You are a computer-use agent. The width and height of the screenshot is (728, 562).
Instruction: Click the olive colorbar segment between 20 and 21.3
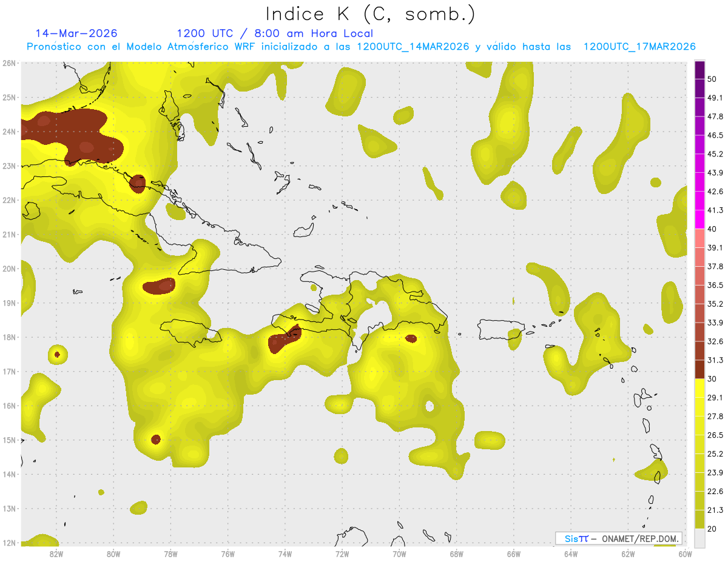[x=699, y=519]
